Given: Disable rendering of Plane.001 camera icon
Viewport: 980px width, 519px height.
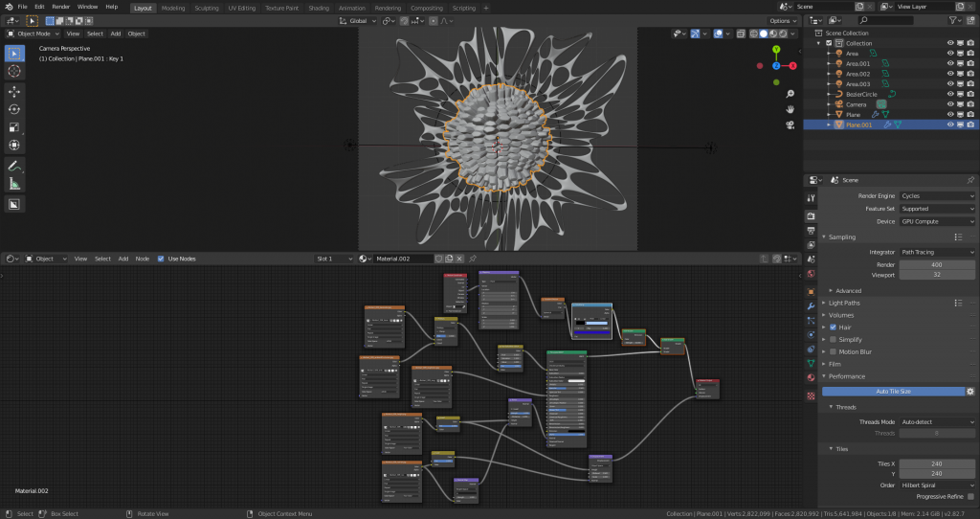Looking at the screenshot, I should click(970, 125).
